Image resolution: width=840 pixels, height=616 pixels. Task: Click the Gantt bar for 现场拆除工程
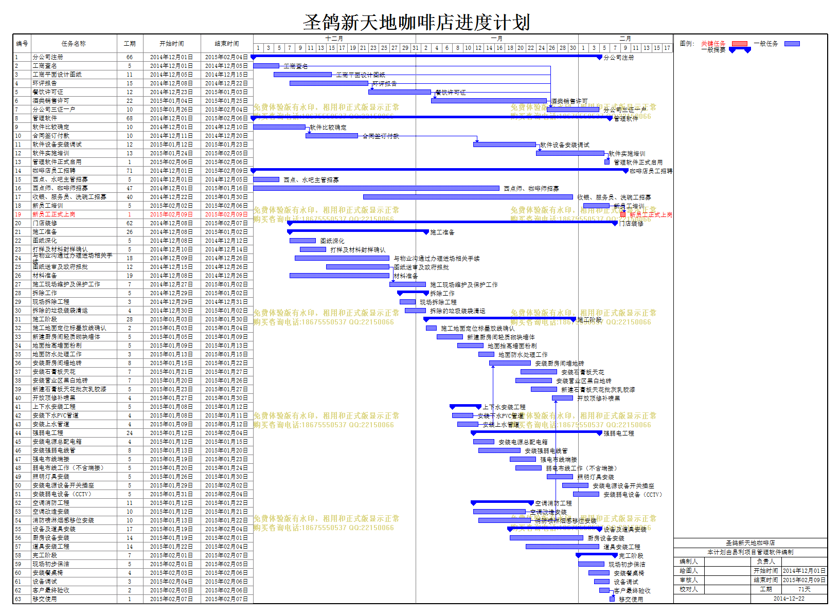(x=407, y=302)
